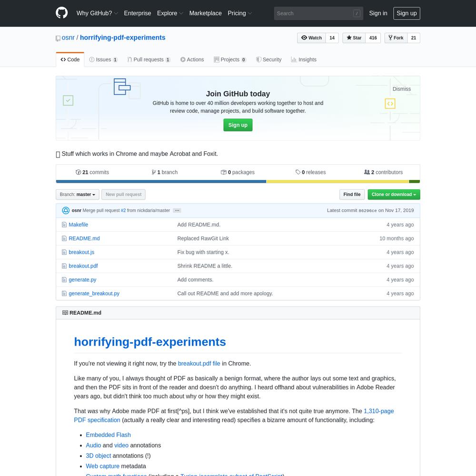
Task: Open the 1 branch link
Action: click(165, 172)
